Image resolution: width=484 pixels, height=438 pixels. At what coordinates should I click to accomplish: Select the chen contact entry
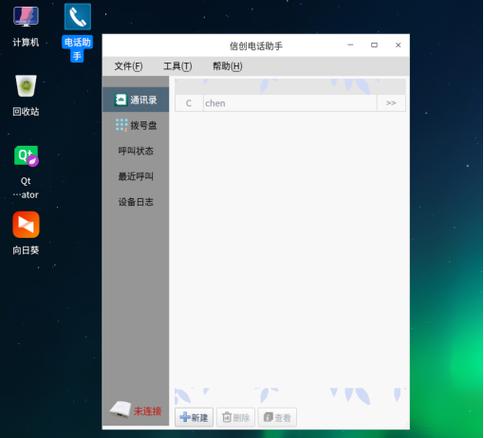tap(290, 103)
